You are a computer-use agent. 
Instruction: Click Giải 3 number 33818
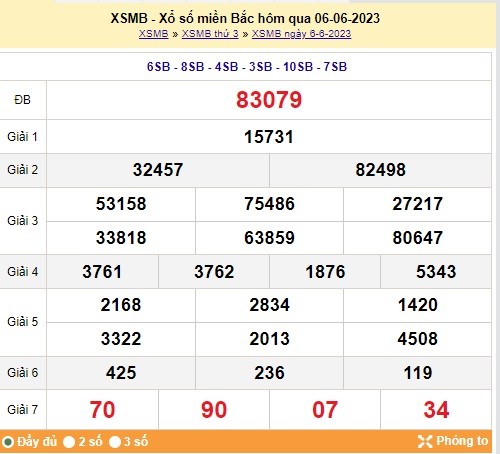[121, 238]
